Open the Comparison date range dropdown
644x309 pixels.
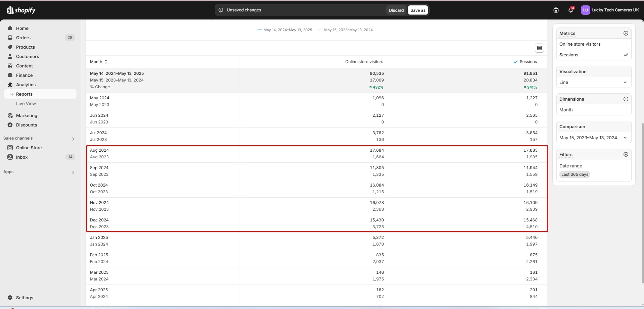click(x=593, y=138)
